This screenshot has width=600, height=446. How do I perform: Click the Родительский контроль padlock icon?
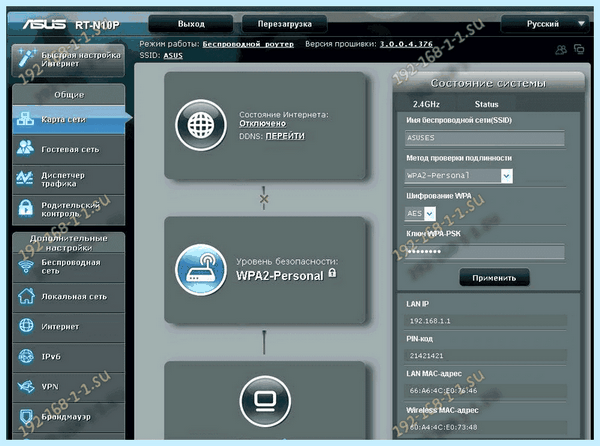tap(26, 209)
